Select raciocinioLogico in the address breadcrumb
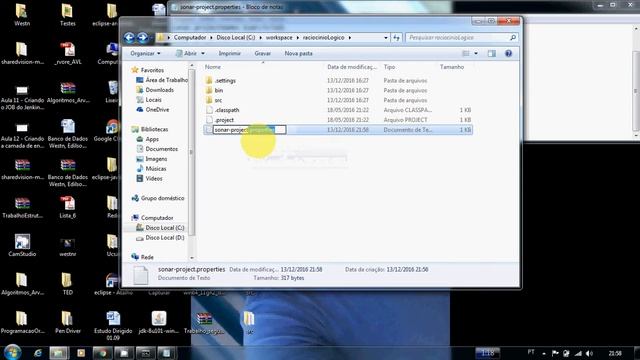The width and height of the screenshot is (640, 360). pos(323,38)
